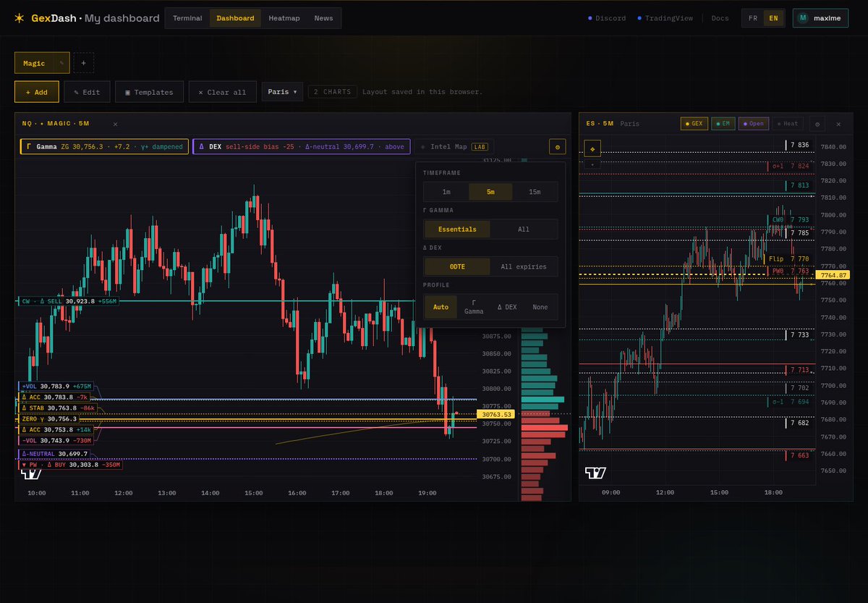Switch language to FR
Image resolution: width=868 pixels, height=603 pixels.
point(753,18)
